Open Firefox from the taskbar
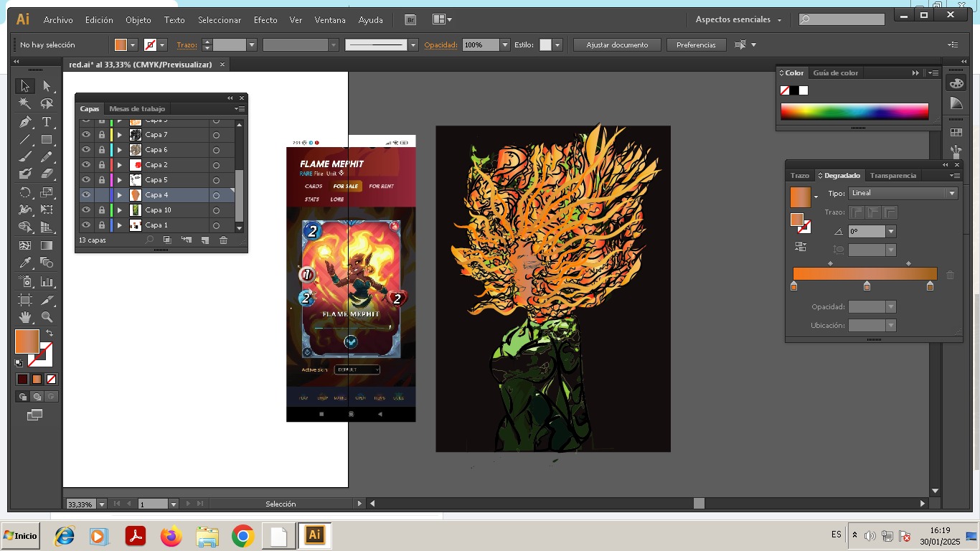 171,536
